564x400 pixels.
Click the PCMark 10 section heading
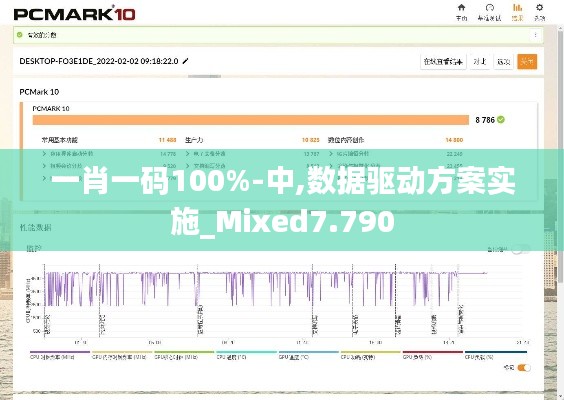click(x=39, y=92)
